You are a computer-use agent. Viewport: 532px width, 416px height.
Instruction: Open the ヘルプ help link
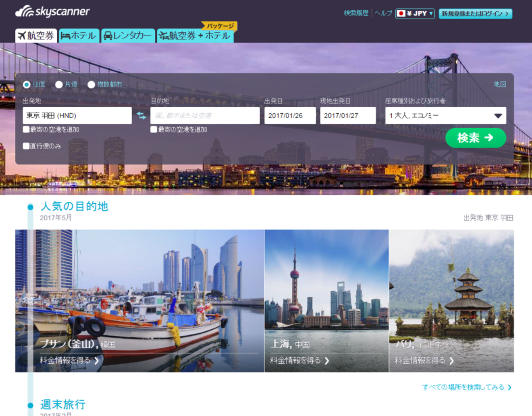pos(383,13)
